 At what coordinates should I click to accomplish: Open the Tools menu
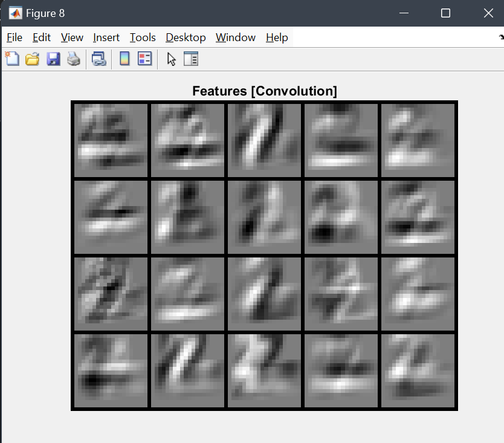tap(143, 37)
